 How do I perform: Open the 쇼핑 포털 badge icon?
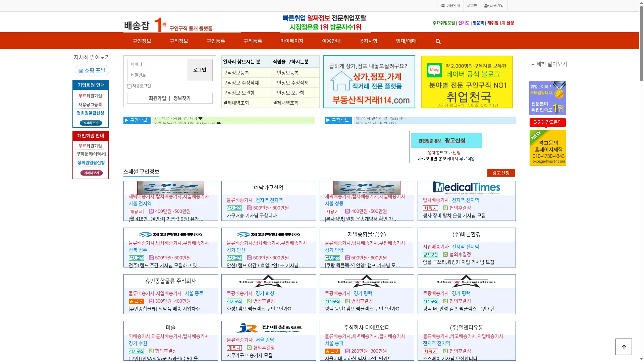coord(81,70)
